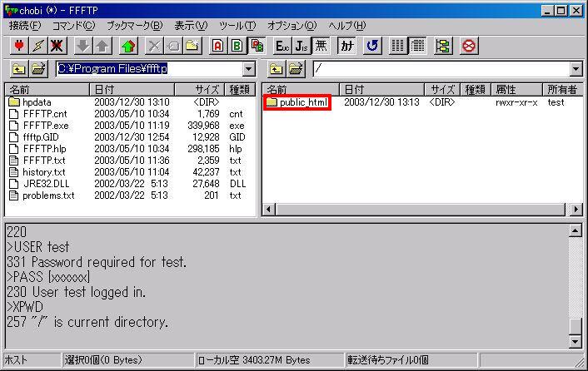Open change folder icon in remote pane
This screenshot has width=588, height=371.
pos(295,69)
